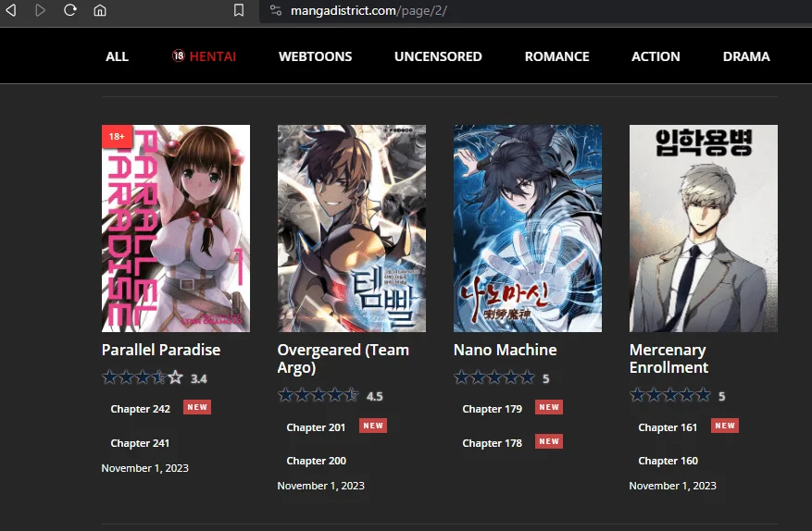Open the Nano Machine cover thumbnail
Image resolution: width=812 pixels, height=531 pixels.
pos(528,228)
